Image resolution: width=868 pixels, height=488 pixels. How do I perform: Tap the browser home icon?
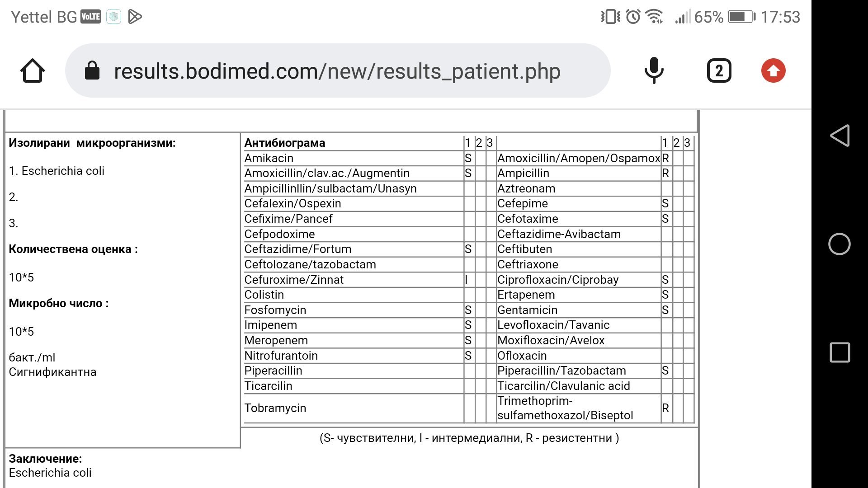(33, 71)
